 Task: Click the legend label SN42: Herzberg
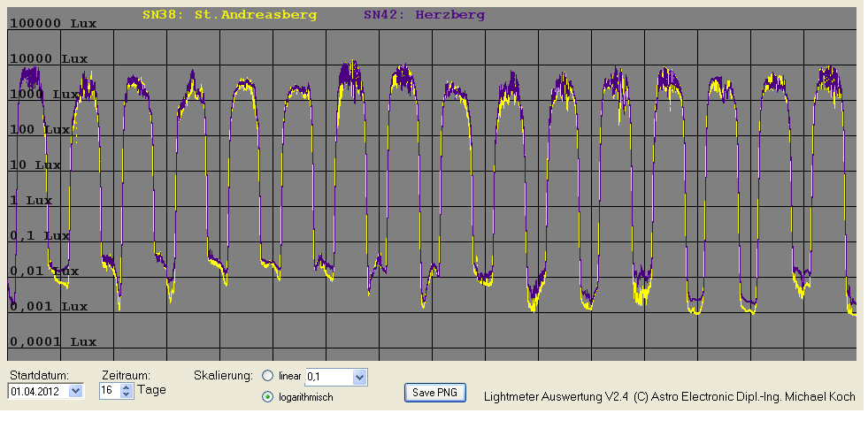point(424,16)
